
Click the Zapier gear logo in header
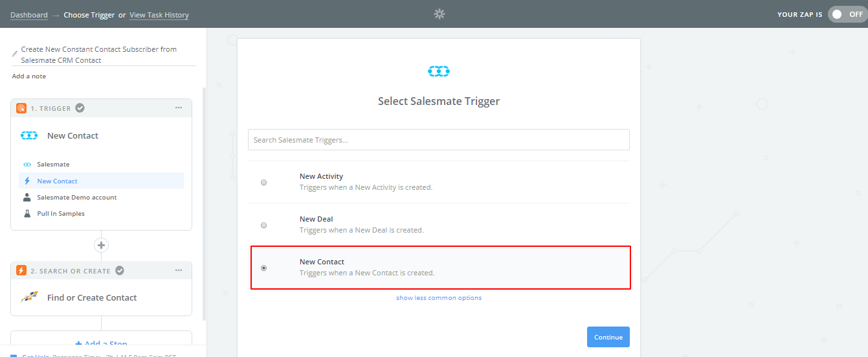point(440,14)
